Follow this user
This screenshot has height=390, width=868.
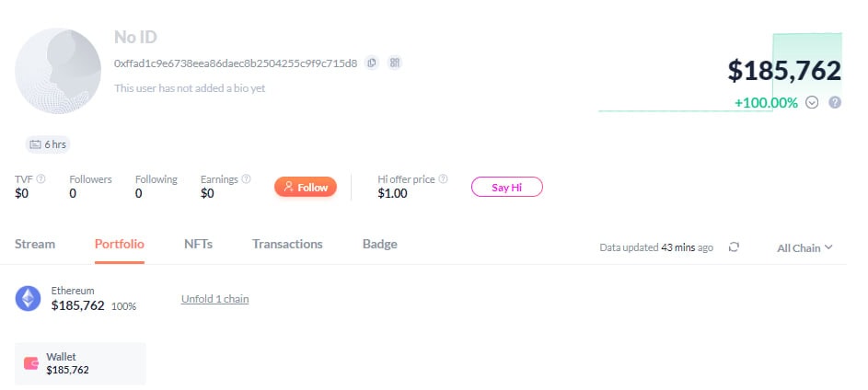[306, 187]
